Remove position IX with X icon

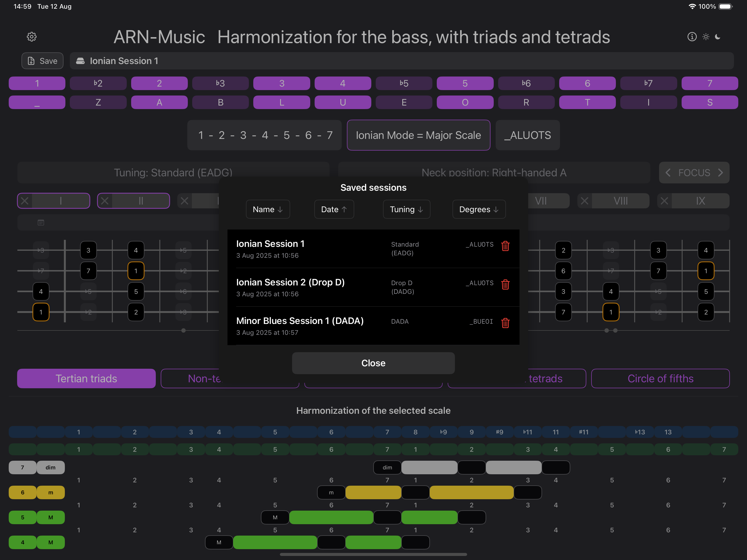[x=664, y=201]
